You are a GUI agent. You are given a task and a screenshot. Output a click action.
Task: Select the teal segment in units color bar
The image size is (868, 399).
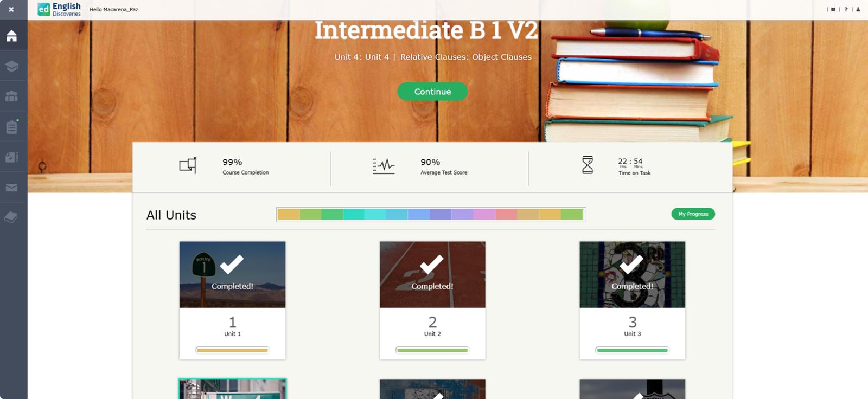(354, 215)
